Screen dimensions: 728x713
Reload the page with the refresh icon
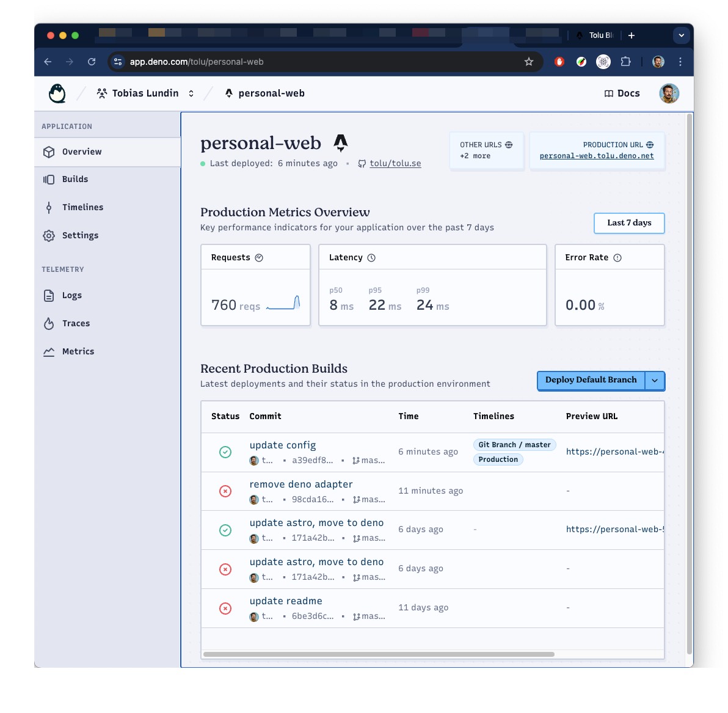tap(92, 62)
